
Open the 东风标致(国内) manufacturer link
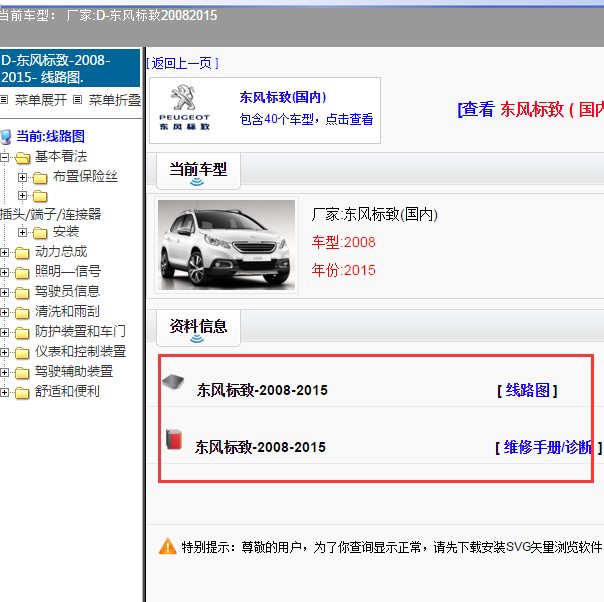click(283, 97)
